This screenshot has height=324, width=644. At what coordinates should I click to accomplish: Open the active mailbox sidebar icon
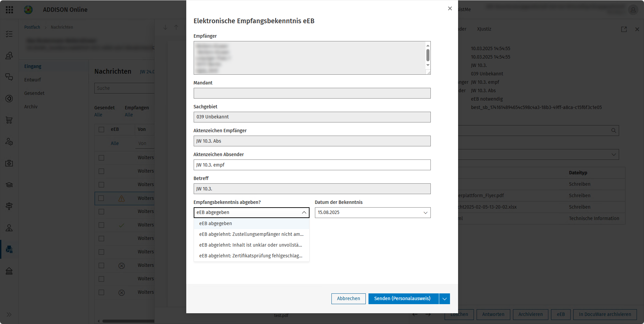point(9,249)
